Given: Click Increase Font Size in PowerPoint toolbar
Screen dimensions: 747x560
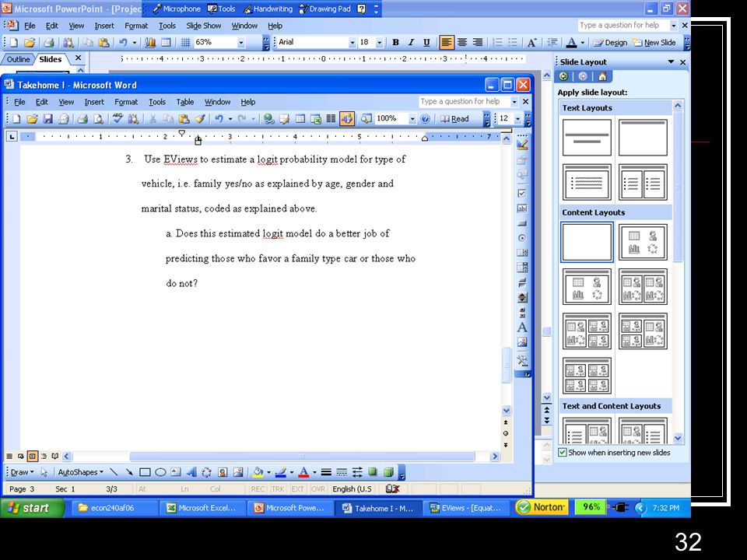Looking at the screenshot, I should click(531, 42).
